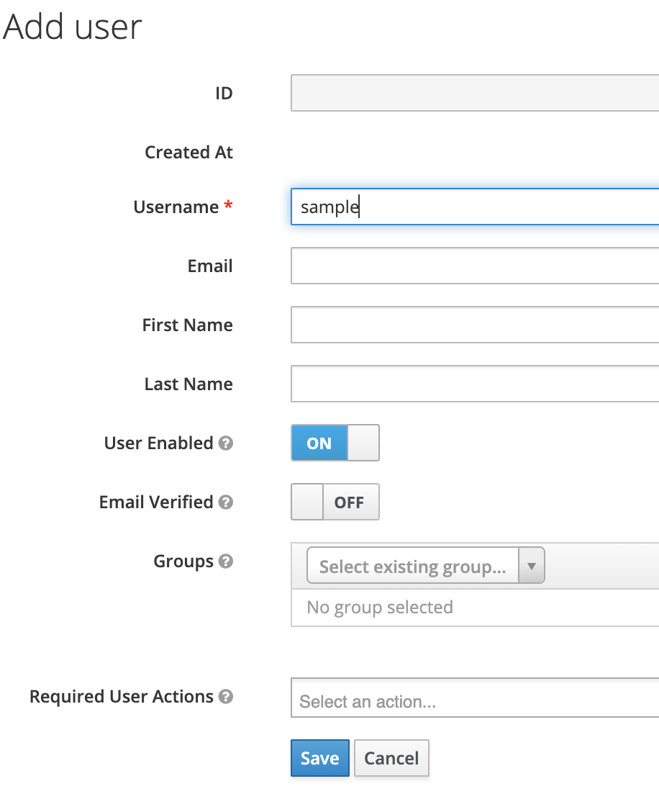Viewport: 659px width, 812px height.
Task: Click the Username label
Action: tap(176, 207)
